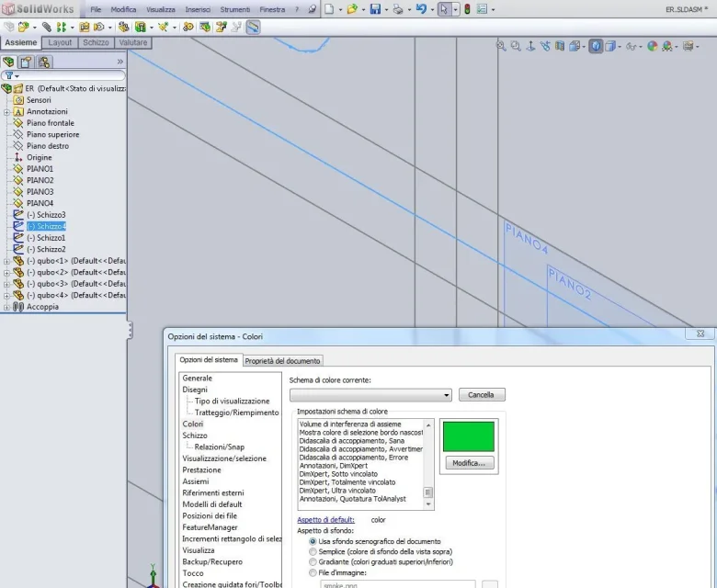Click the Modifica... color button
The image size is (717, 588).
469,463
